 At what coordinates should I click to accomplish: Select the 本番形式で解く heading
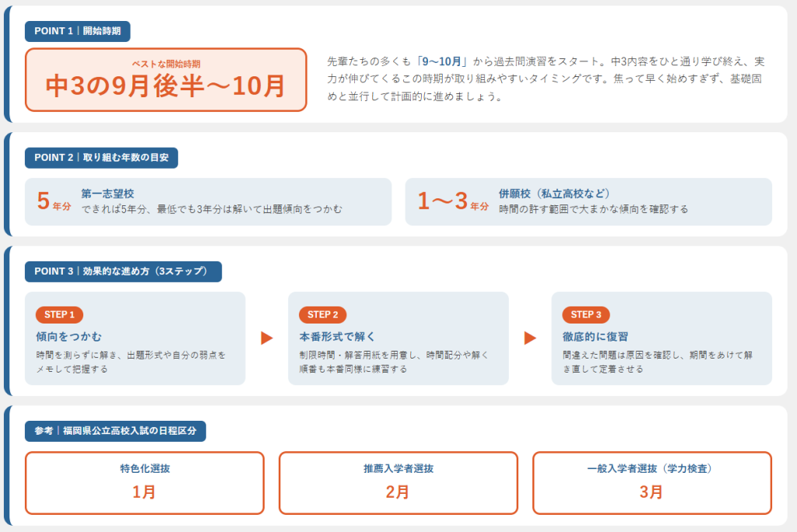pyautogui.click(x=336, y=336)
